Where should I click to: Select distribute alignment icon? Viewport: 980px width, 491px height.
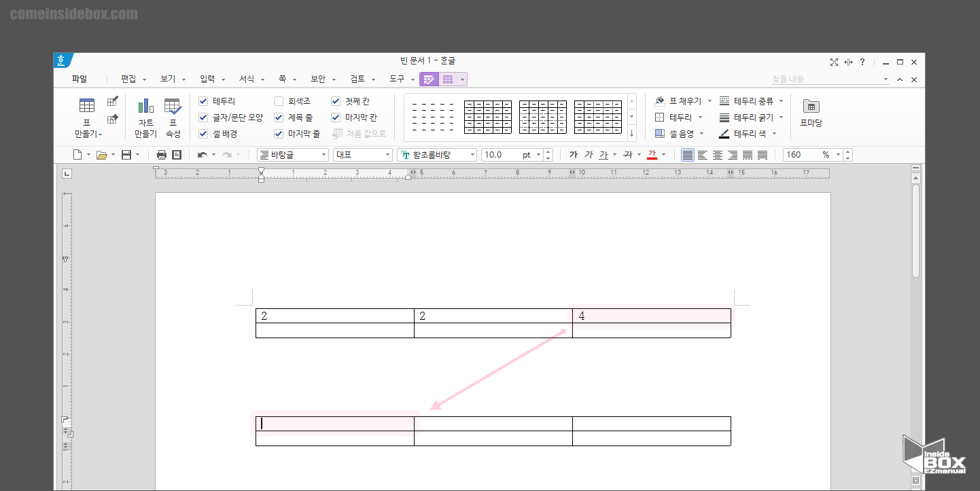point(748,155)
